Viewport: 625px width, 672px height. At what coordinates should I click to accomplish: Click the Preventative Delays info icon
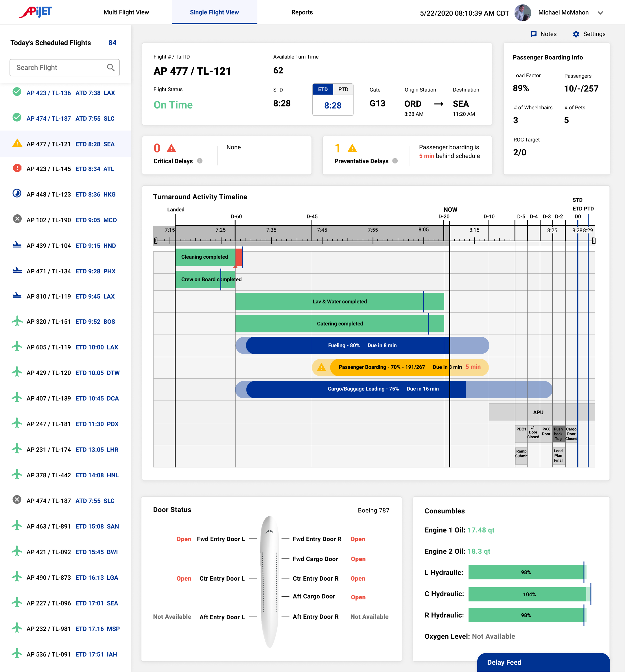click(x=395, y=161)
